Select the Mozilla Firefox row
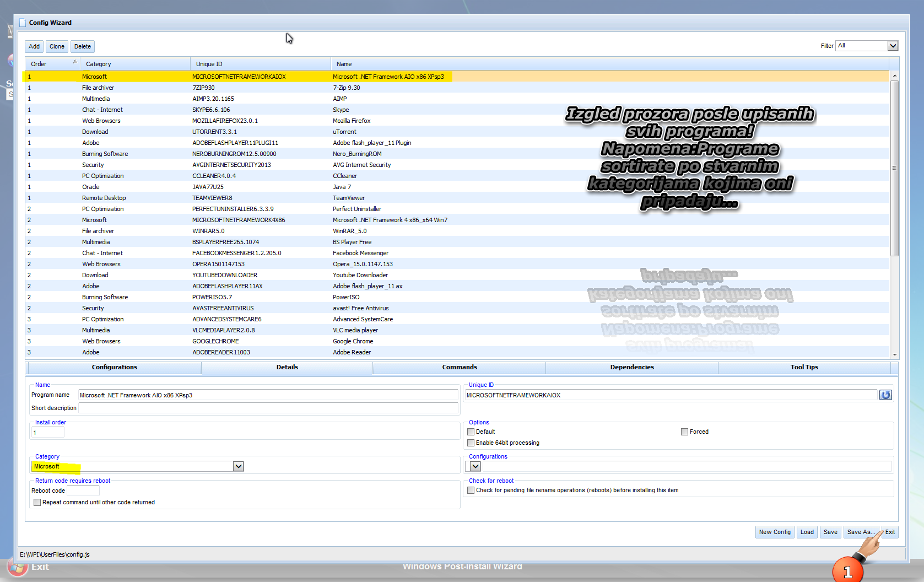Image resolution: width=924 pixels, height=582 pixels. point(457,121)
